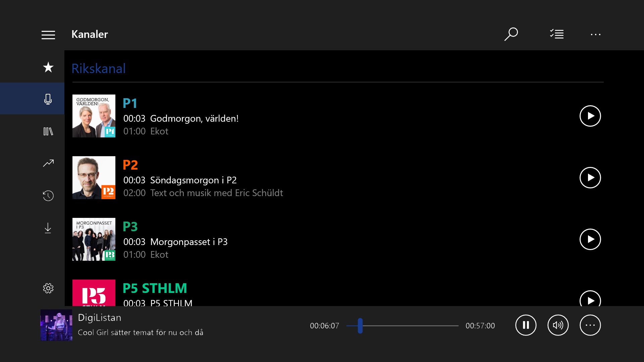Select the microphone Channels sidebar item
644x362 pixels.
point(48,99)
